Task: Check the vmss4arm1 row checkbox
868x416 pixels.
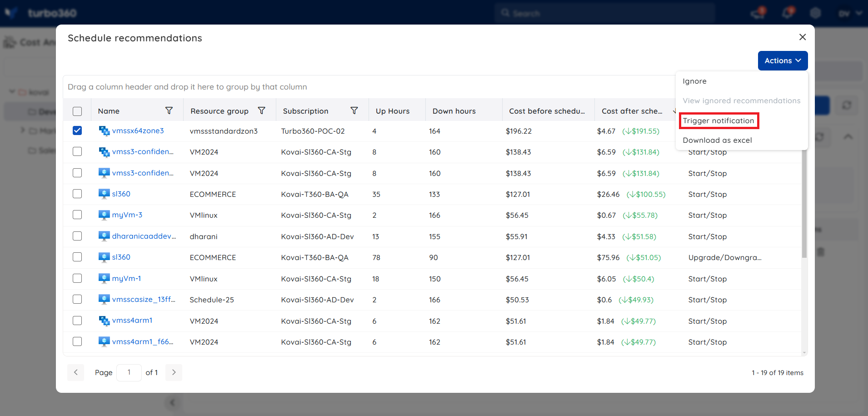Action: pos(77,321)
